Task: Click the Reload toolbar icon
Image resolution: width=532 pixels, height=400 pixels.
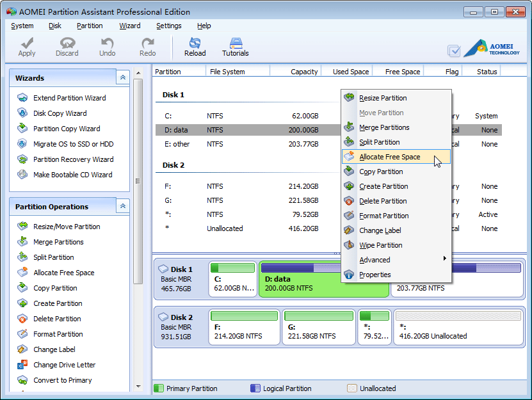Action: 195,43
